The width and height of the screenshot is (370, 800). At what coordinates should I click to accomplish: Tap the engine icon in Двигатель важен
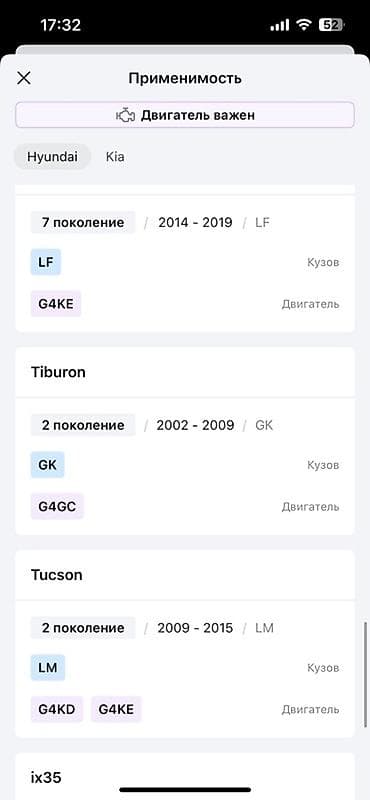[x=126, y=115]
